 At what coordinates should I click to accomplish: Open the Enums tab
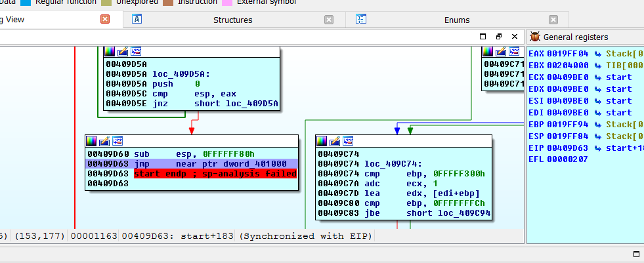pyautogui.click(x=456, y=20)
